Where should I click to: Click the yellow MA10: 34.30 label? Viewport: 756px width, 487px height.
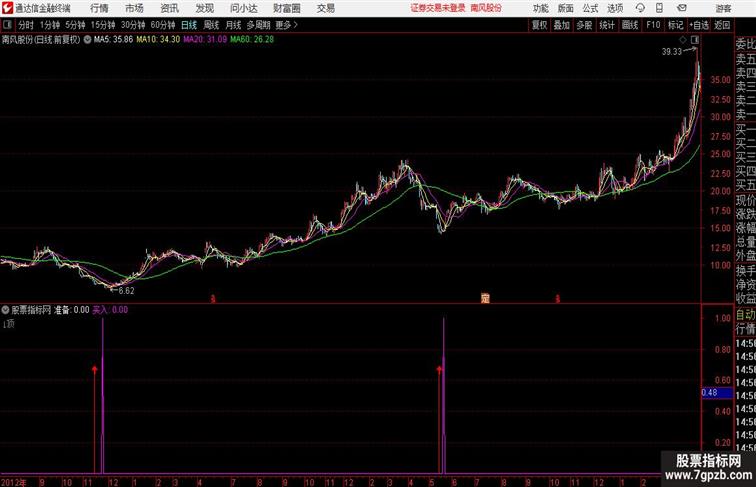pos(158,40)
